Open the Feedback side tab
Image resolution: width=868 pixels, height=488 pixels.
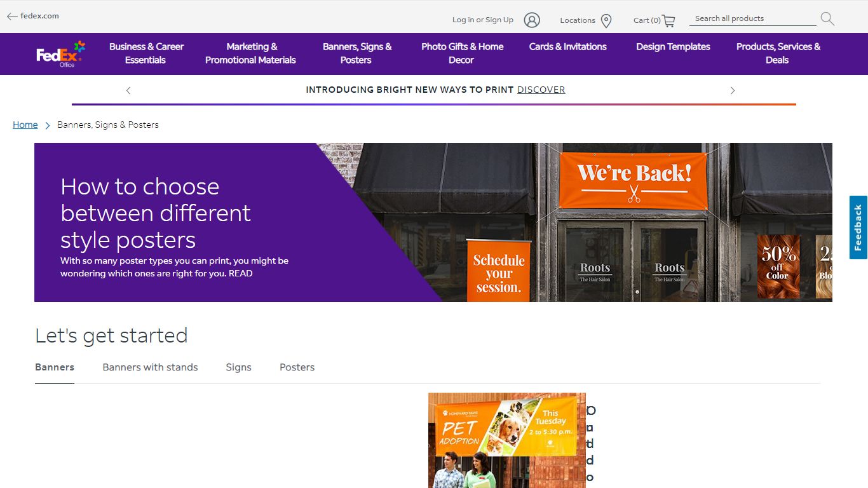point(858,227)
